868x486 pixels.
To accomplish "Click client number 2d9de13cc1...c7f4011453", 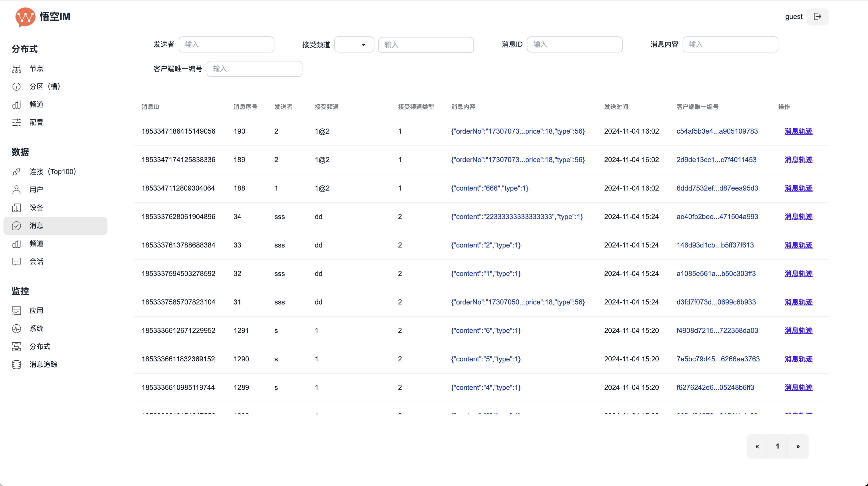I will [x=716, y=160].
